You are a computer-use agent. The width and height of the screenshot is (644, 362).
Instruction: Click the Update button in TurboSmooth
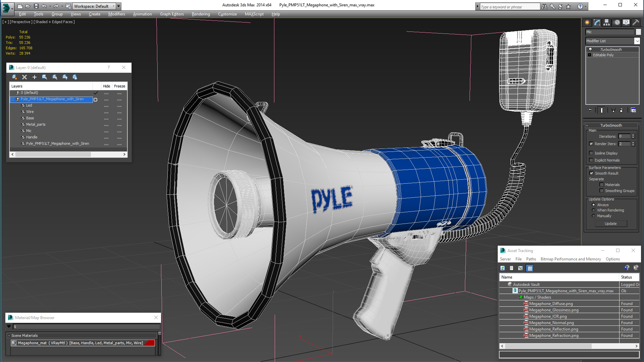click(x=611, y=224)
